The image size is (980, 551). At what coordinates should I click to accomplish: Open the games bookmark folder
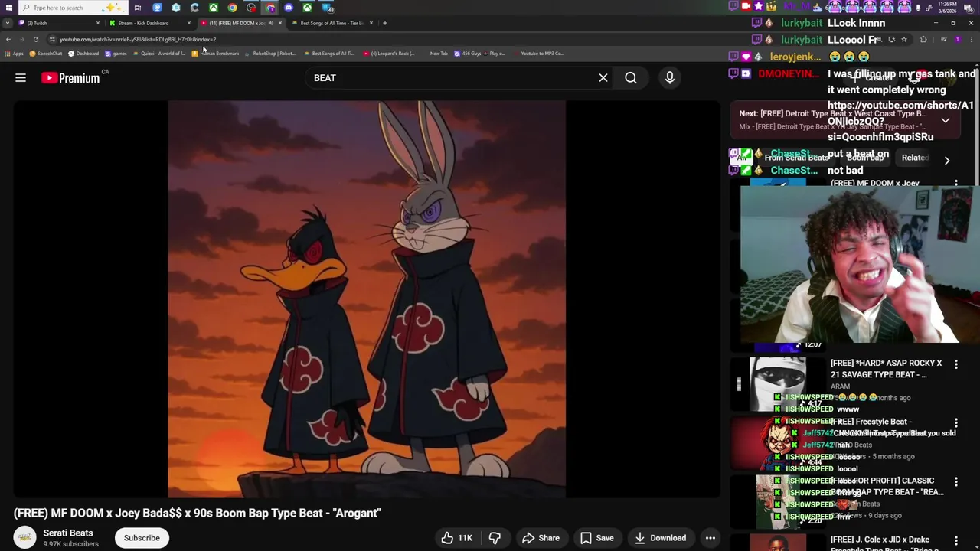pyautogui.click(x=115, y=54)
